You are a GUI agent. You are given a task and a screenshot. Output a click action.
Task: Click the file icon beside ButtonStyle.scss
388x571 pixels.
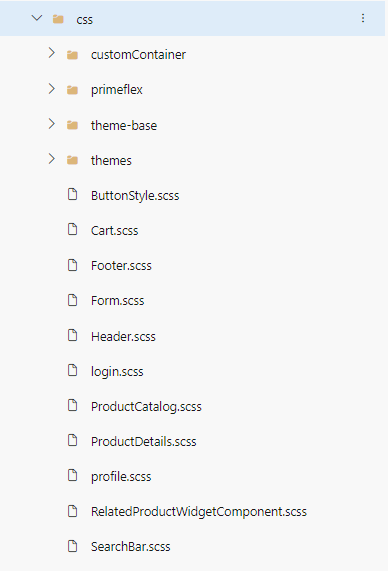point(73,194)
